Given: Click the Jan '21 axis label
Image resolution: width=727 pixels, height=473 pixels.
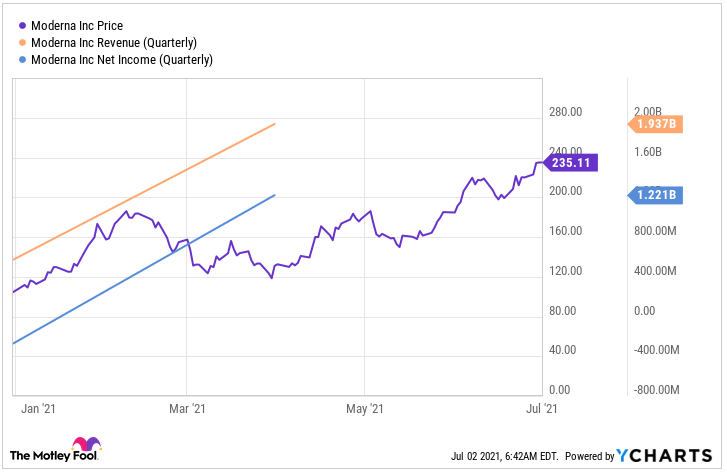Looking at the screenshot, I should 36,409.
